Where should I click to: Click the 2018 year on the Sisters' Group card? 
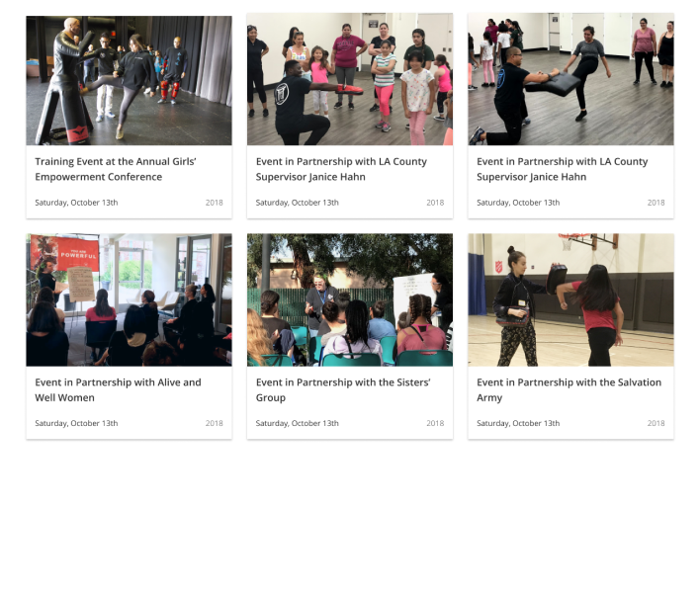point(435,423)
